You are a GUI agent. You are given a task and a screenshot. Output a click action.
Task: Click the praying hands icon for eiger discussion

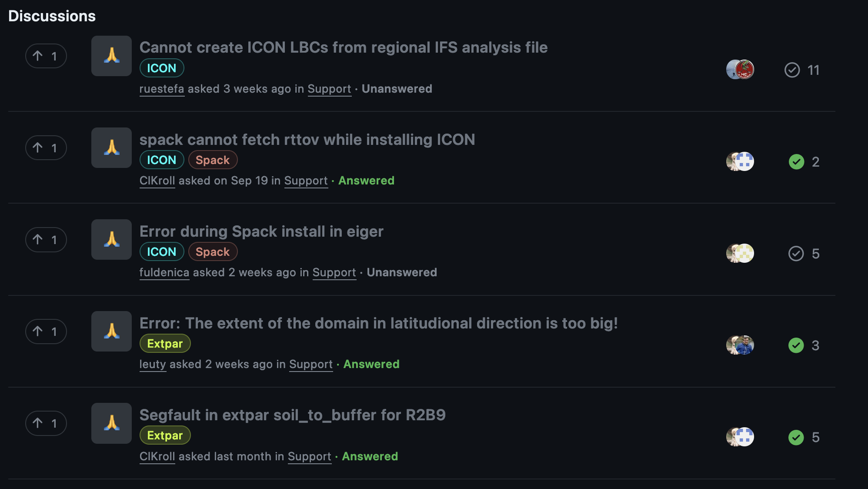coord(111,240)
